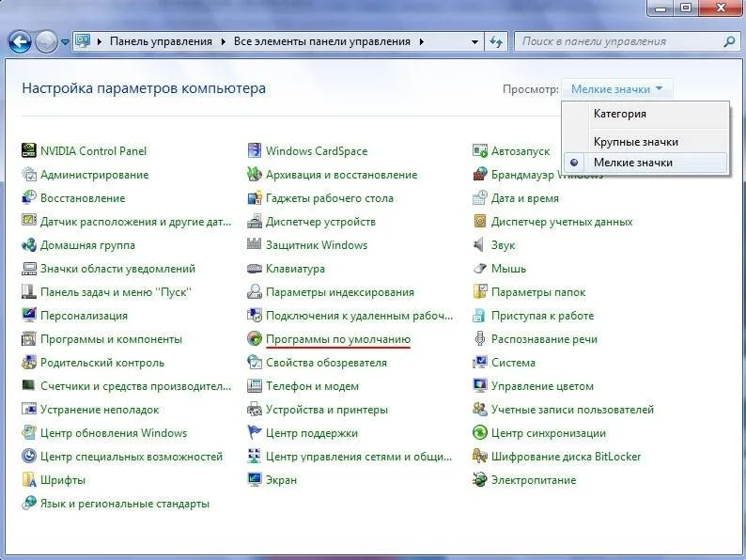The height and width of the screenshot is (560, 746).
Task: Click the Экран monitor icon
Action: 255,479
